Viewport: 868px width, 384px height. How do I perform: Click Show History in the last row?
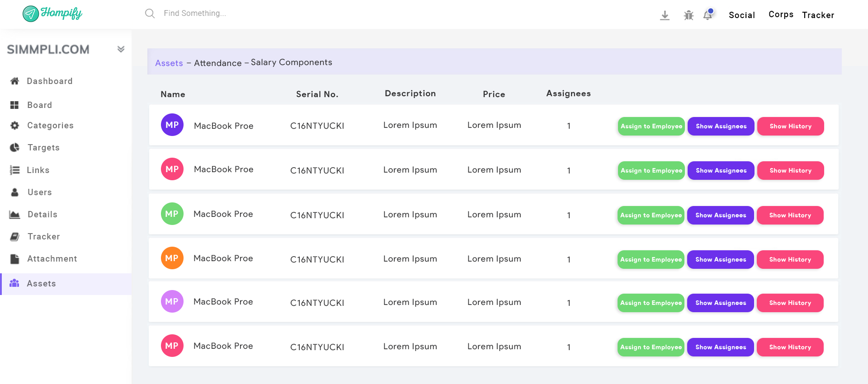click(x=790, y=347)
